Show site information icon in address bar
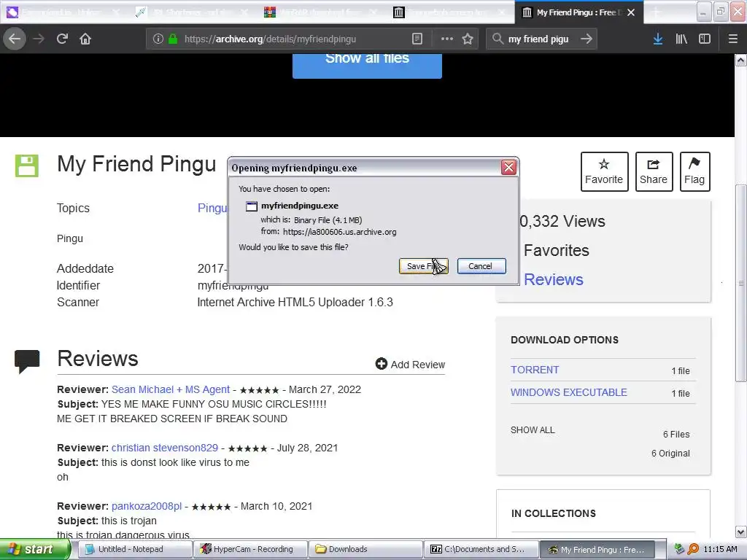 click(158, 39)
